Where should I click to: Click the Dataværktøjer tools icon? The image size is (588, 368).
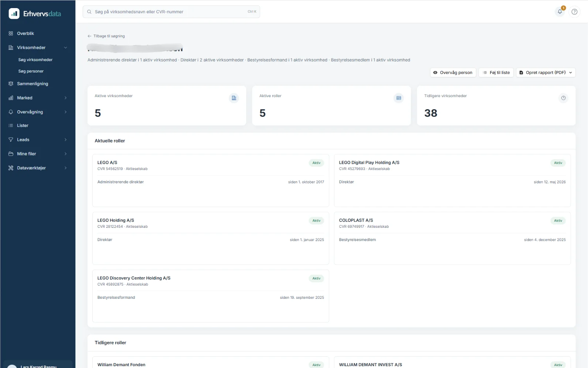(x=11, y=168)
